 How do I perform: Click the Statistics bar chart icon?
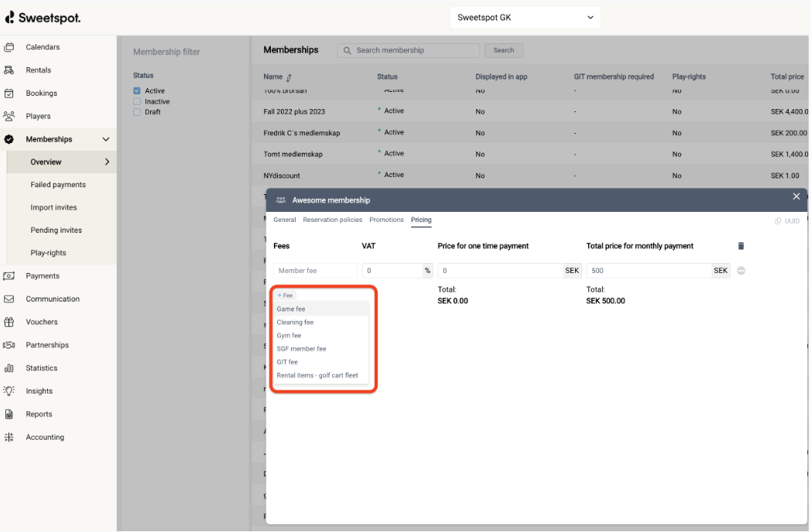[x=9, y=368]
